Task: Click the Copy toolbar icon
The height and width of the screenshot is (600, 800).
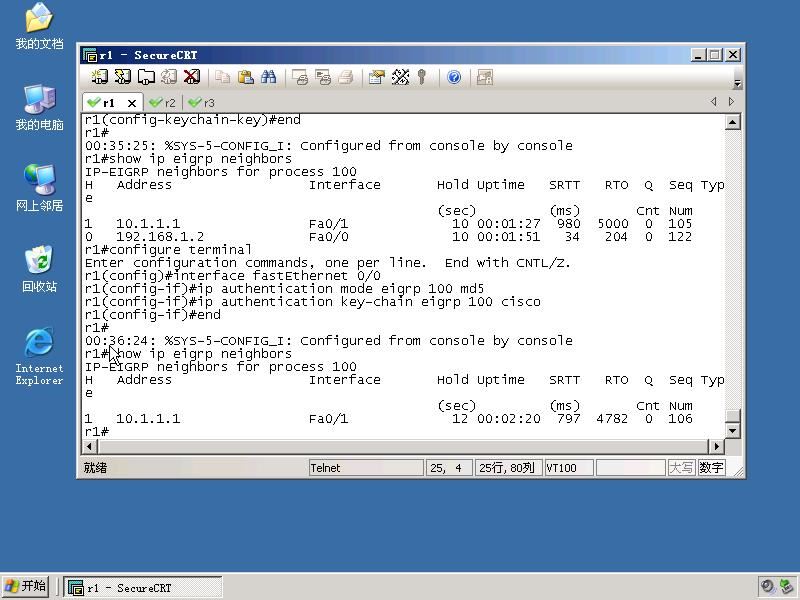Action: (x=222, y=77)
